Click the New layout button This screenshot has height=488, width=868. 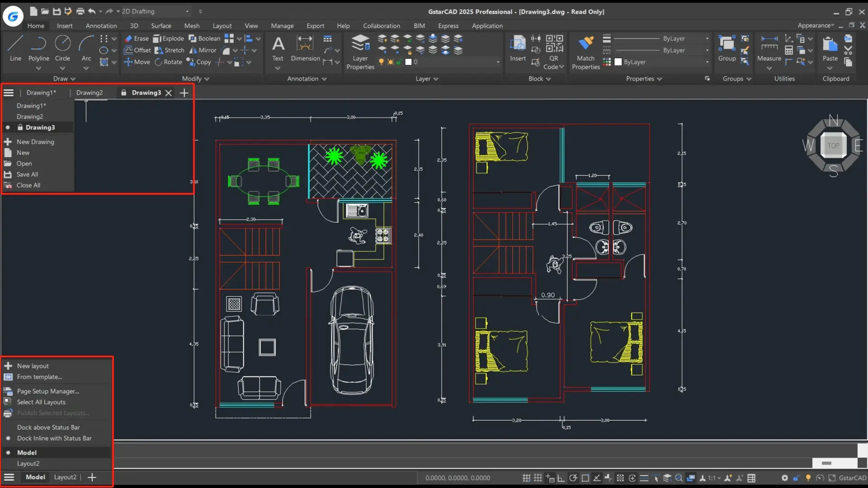coord(32,366)
